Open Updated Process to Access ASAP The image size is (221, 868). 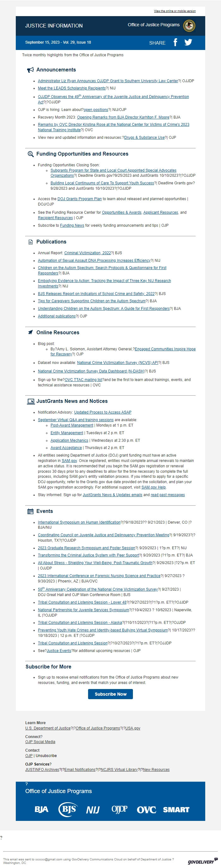pos(103,412)
